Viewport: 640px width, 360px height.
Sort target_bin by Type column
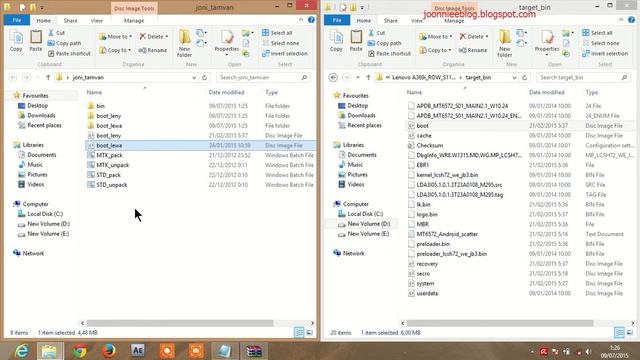[x=591, y=92]
